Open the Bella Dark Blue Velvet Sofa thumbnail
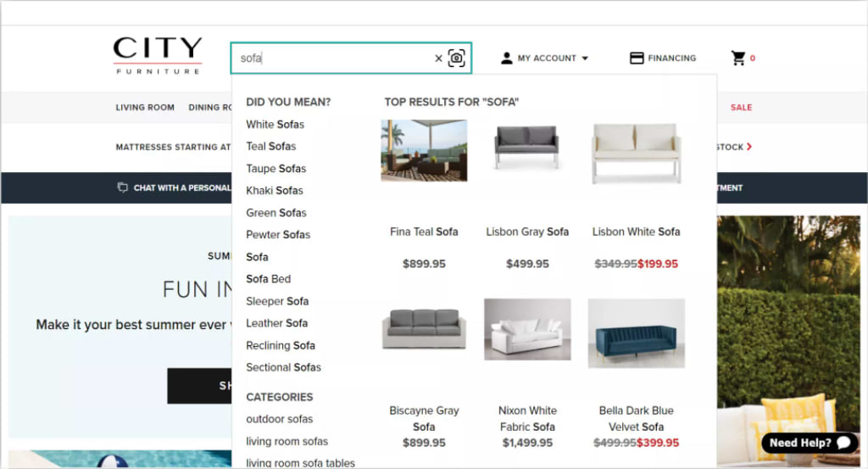 pos(636,333)
